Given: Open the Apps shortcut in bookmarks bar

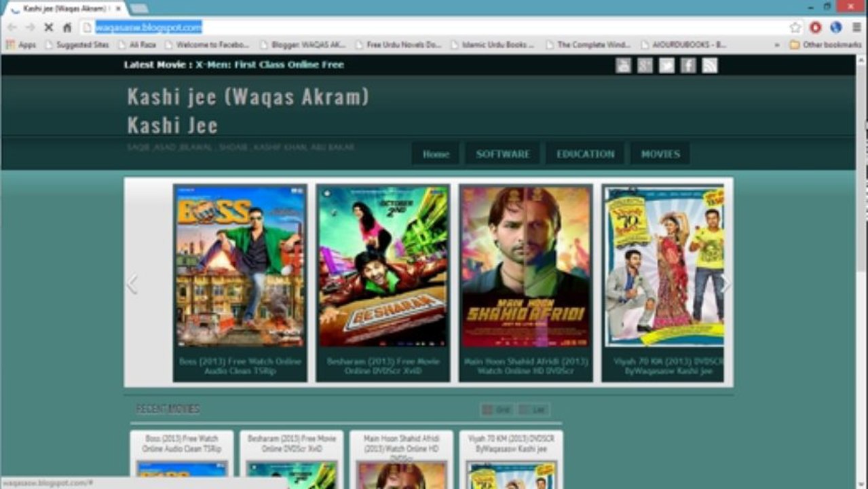Looking at the screenshot, I should pos(21,45).
